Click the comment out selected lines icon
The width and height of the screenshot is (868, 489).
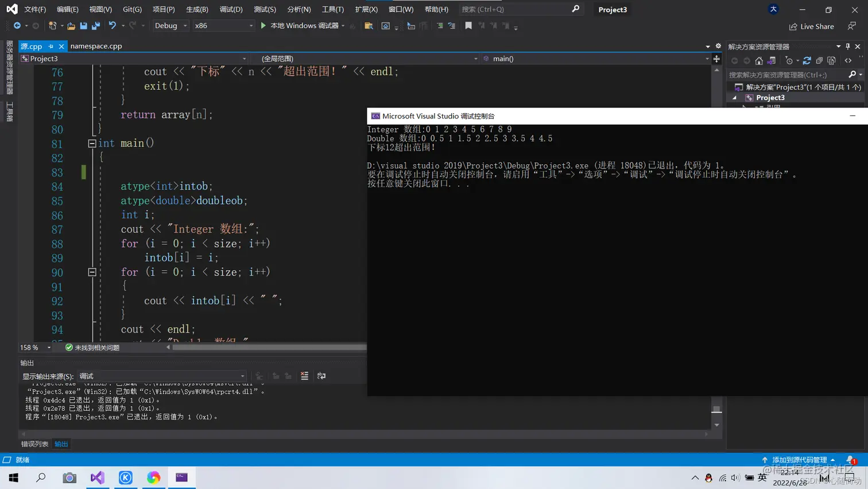point(440,26)
